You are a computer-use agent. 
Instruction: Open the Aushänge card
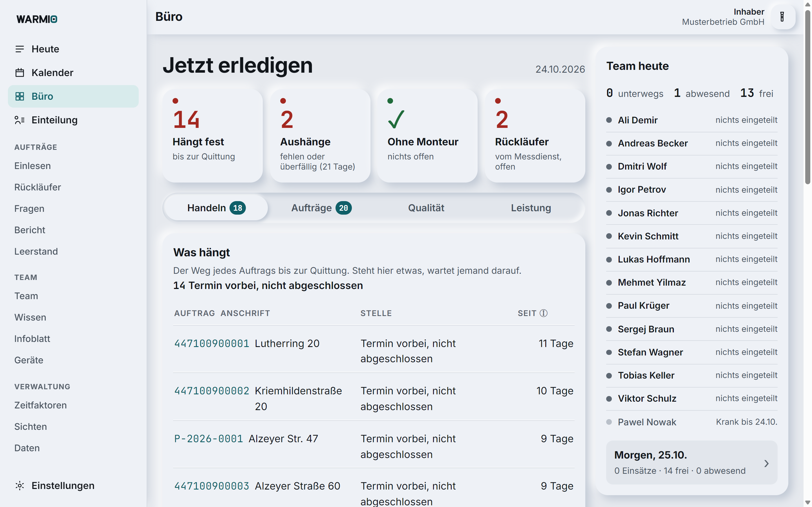tap(320, 136)
